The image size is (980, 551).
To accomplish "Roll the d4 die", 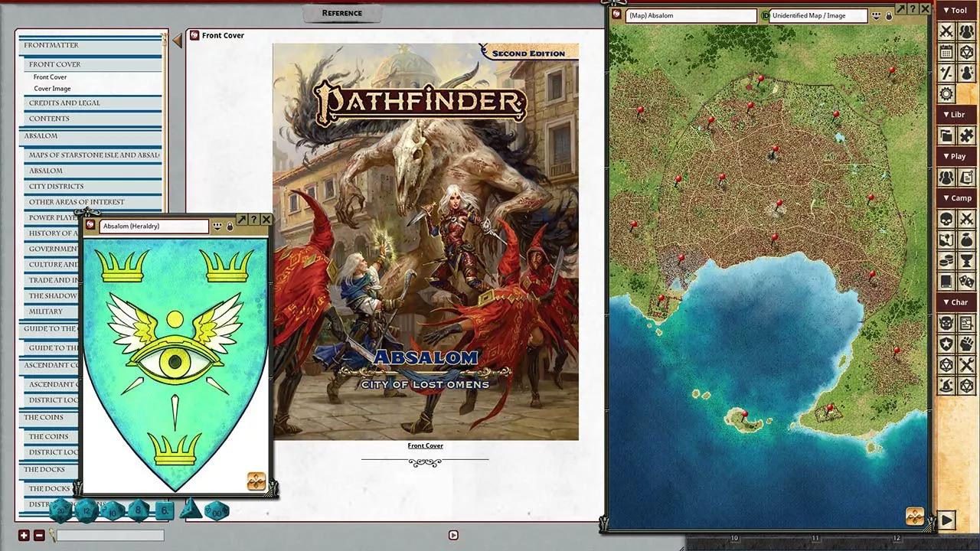I will pyautogui.click(x=191, y=509).
